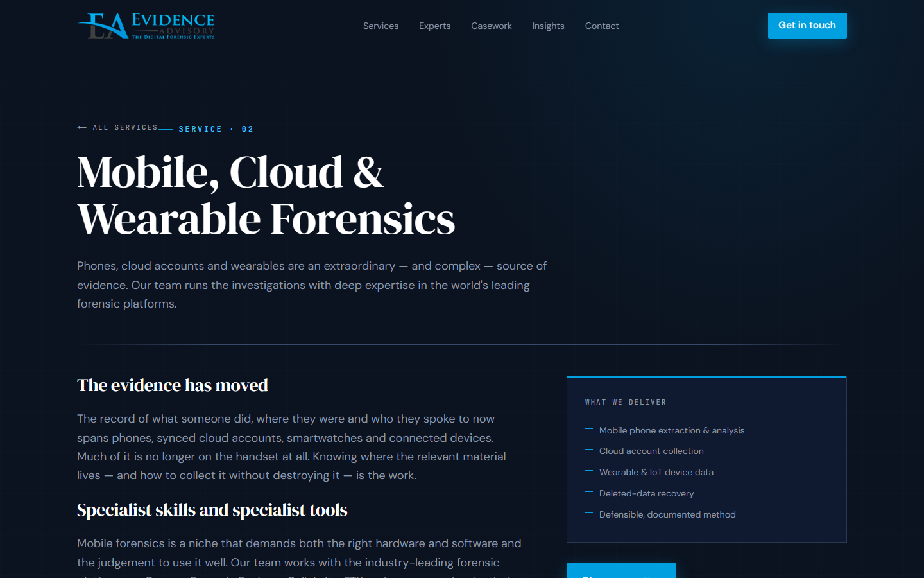924x578 pixels.
Task: Click the intro paragraph starting 'Phones, cloud accounts'
Action: click(x=312, y=285)
